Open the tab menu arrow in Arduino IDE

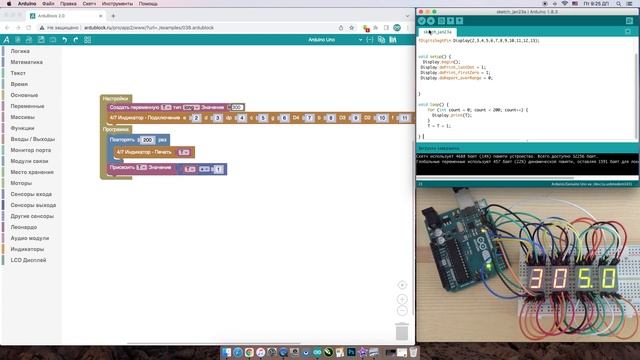pos(628,31)
